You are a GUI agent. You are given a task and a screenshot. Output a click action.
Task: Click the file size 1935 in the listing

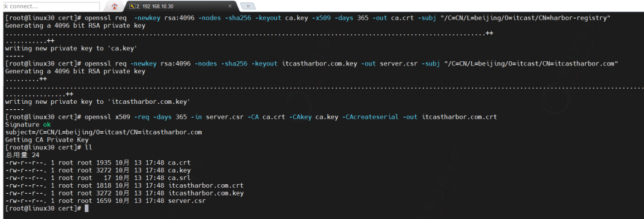[x=103, y=163]
